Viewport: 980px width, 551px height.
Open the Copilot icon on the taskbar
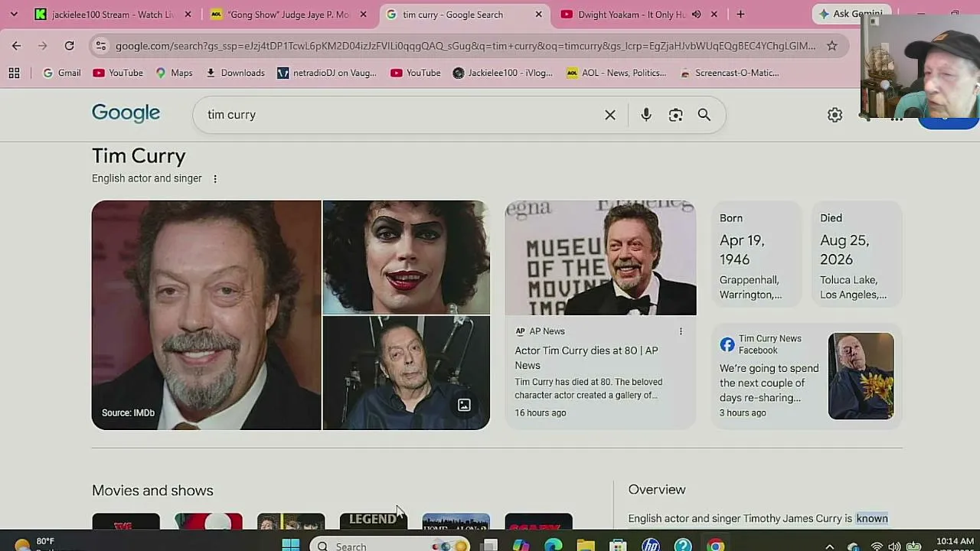point(521,546)
